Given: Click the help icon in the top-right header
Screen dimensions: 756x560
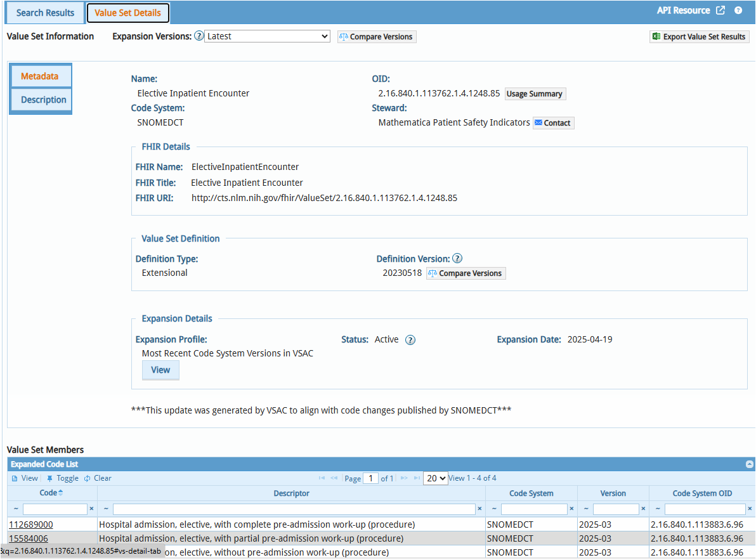Looking at the screenshot, I should 738,11.
